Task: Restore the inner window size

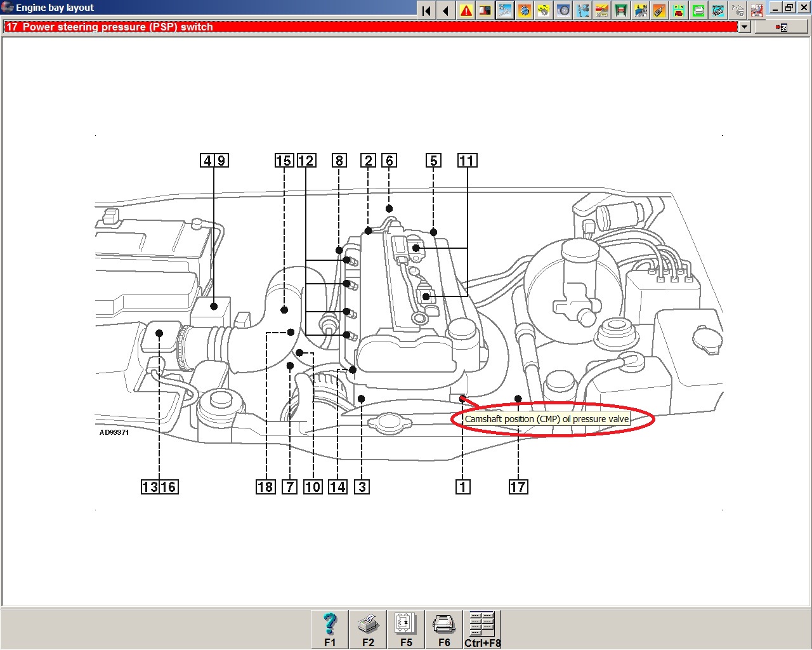Action: [789, 8]
